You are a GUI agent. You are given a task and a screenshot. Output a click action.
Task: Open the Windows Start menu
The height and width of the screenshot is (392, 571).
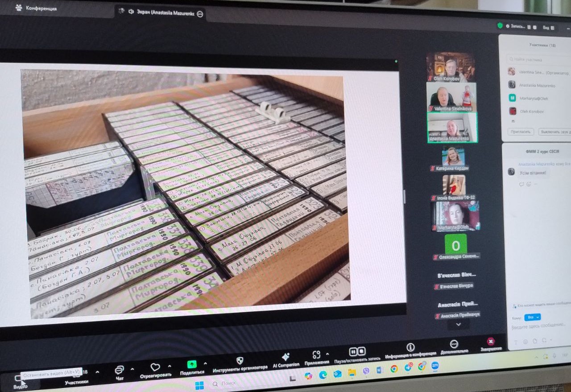(199, 385)
